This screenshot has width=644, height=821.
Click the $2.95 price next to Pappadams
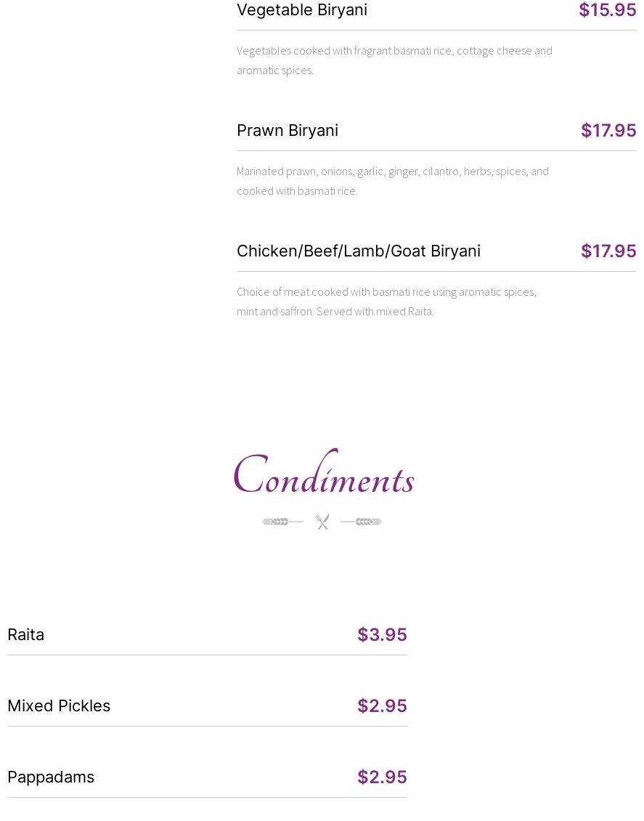click(382, 777)
